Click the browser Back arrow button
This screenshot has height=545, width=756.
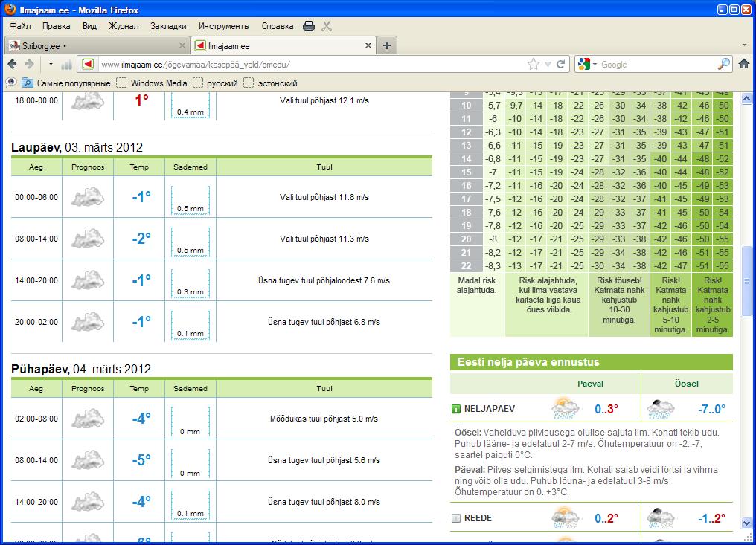[13, 65]
